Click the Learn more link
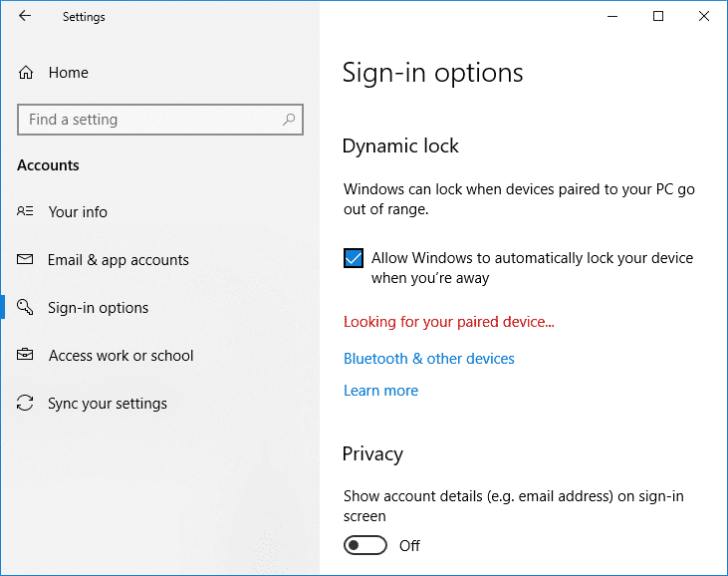Screen dimensions: 728x576 (x=380, y=391)
